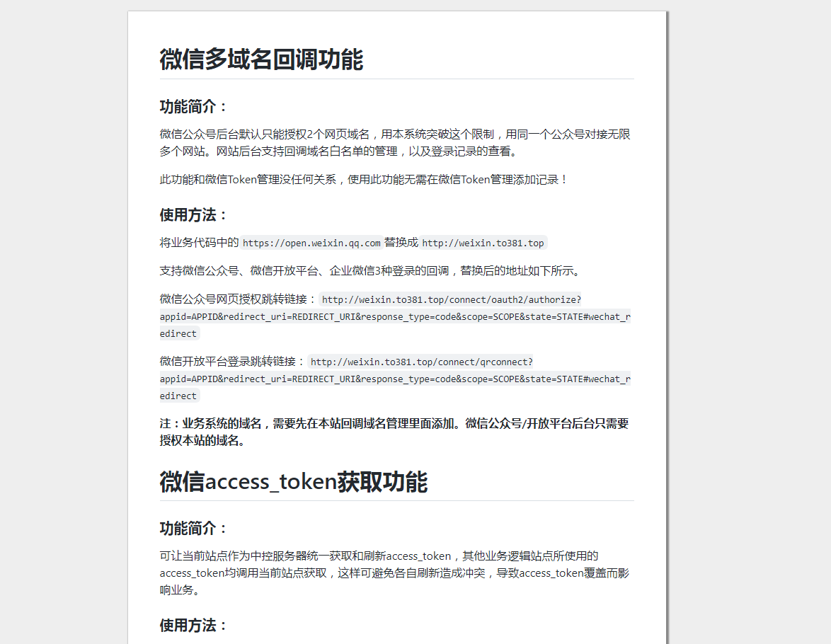Click the 微信access_token获取功能 heading
This screenshot has height=644, width=831.
tap(293, 482)
